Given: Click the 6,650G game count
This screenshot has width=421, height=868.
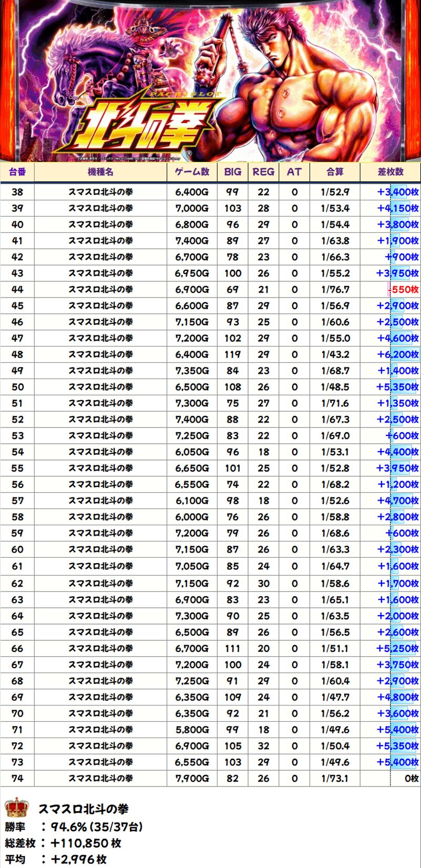Looking at the screenshot, I should [x=192, y=468].
